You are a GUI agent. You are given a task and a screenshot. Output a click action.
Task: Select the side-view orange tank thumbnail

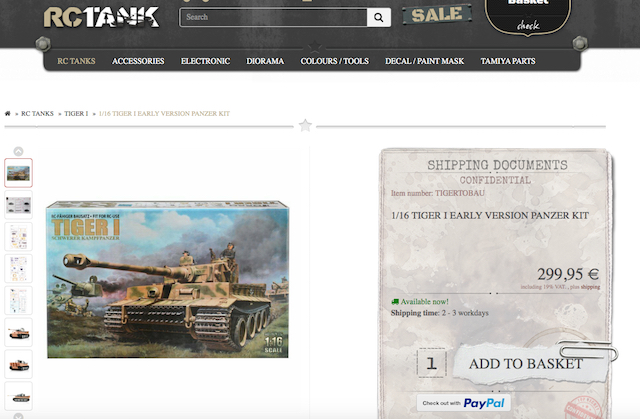(18, 396)
